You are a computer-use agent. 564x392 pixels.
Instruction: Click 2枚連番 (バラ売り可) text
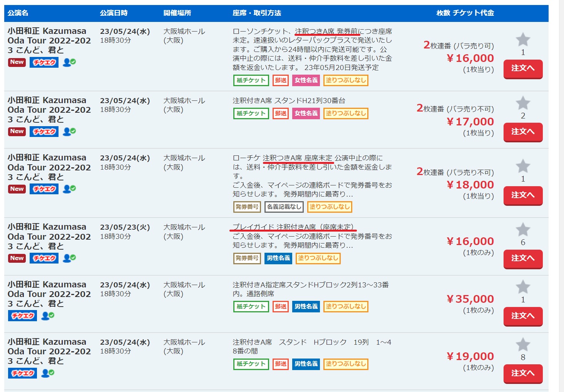[x=459, y=45]
